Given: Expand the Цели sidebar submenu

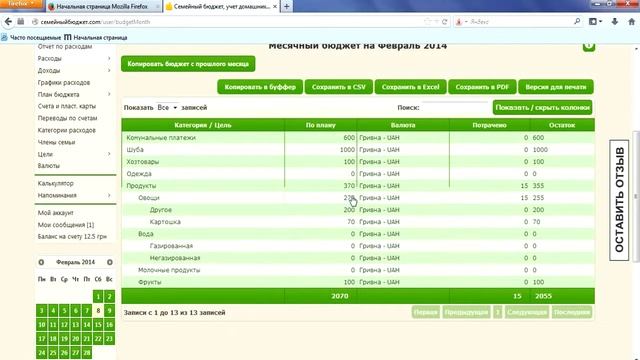Looking at the screenshot, I should point(109,154).
